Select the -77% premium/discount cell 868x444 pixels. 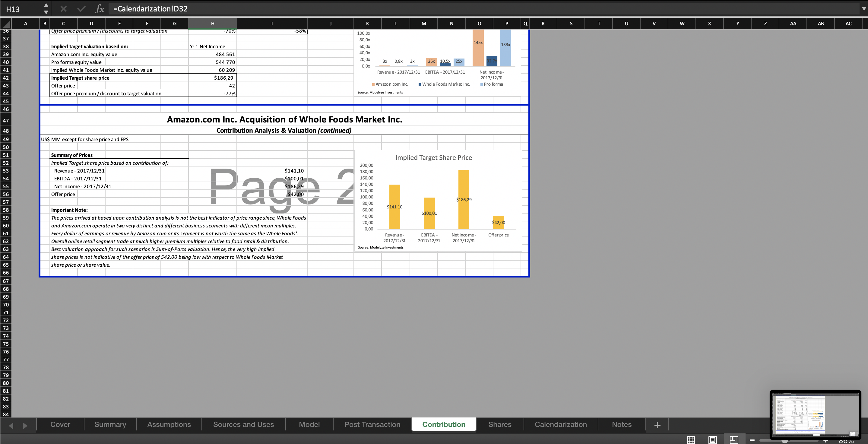coord(213,93)
